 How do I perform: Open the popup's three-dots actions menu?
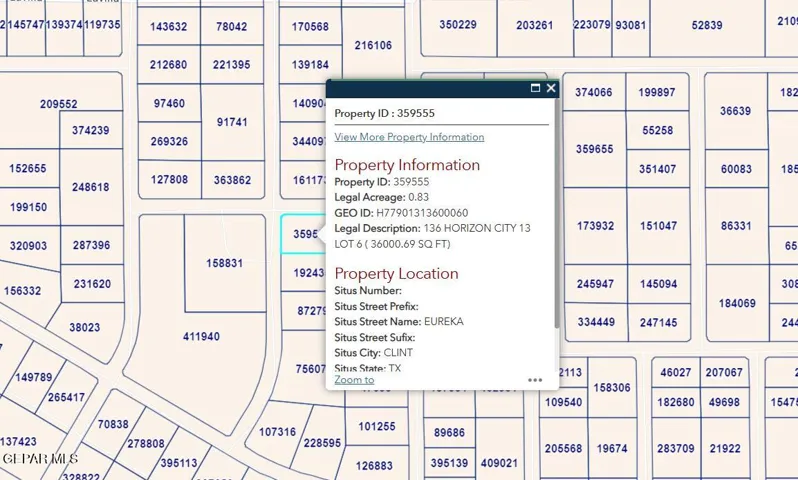click(535, 380)
